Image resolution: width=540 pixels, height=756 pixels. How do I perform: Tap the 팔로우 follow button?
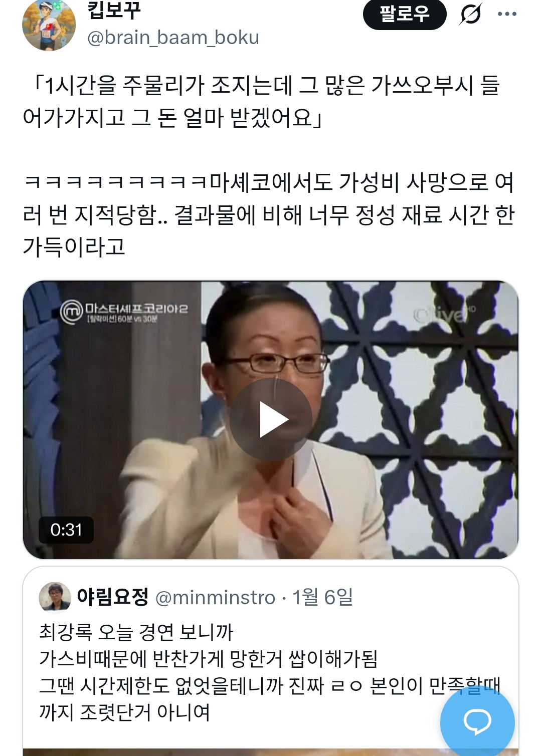(x=405, y=14)
